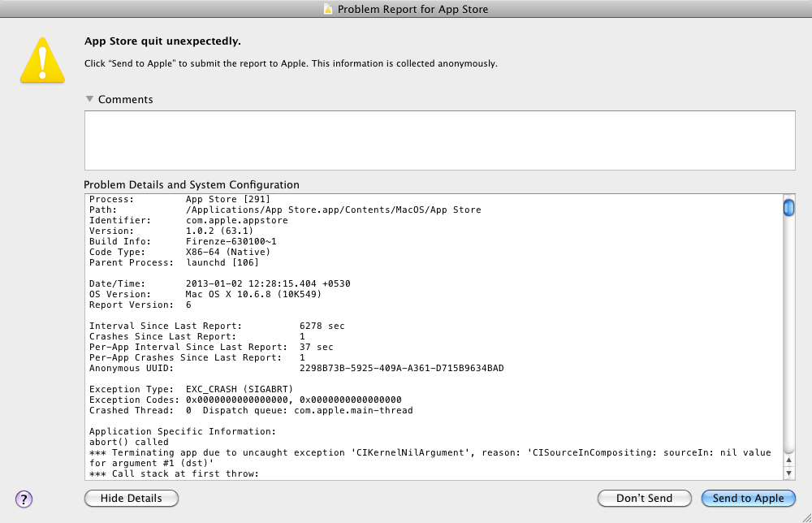Click the version '1.0.2 (63.1)'
This screenshot has width=812, height=523.
(x=219, y=231)
